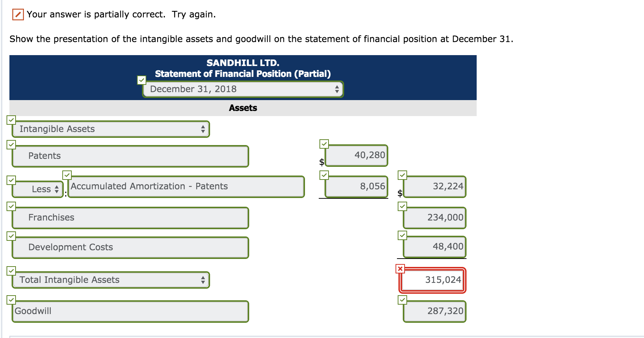This screenshot has width=644, height=338.
Task: Click the green checkmark above the Goodwill row
Action: click(11, 299)
